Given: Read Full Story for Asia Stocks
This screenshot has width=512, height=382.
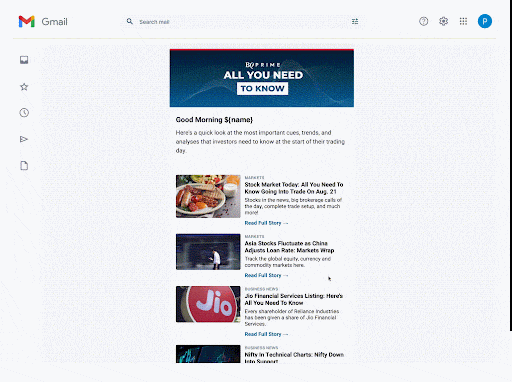Looking at the screenshot, I should 266,275.
